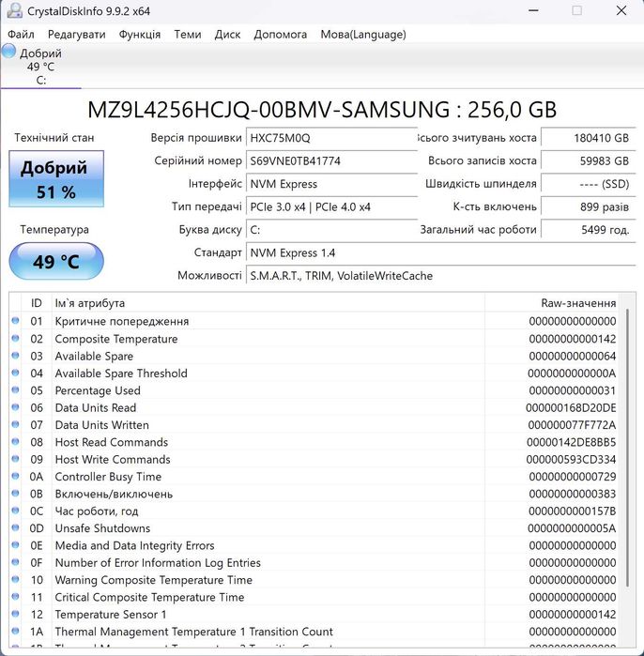This screenshot has width=644, height=656.
Task: Click raw value 000000168D20DE
Action: [571, 408]
